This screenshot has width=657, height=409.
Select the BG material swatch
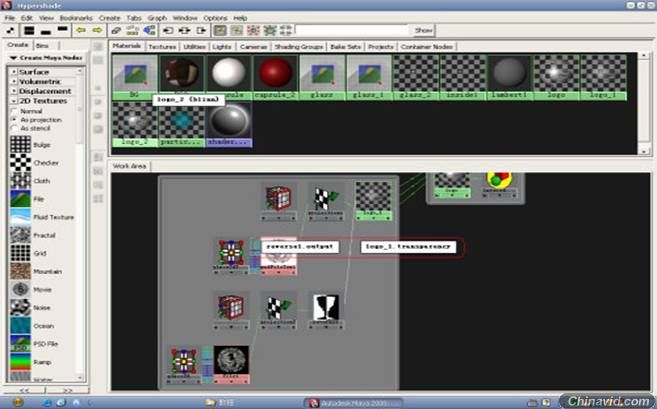(x=135, y=77)
